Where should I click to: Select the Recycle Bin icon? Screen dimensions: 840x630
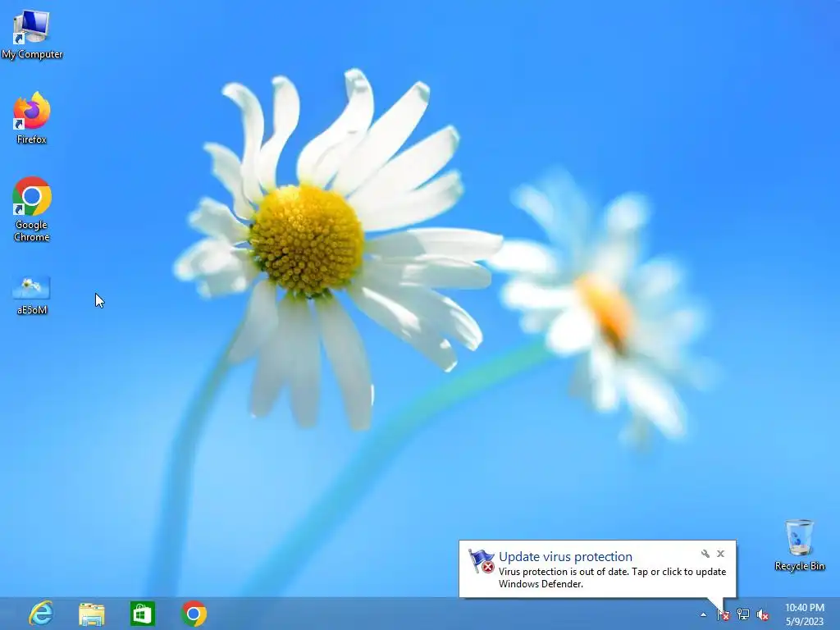tap(799, 545)
